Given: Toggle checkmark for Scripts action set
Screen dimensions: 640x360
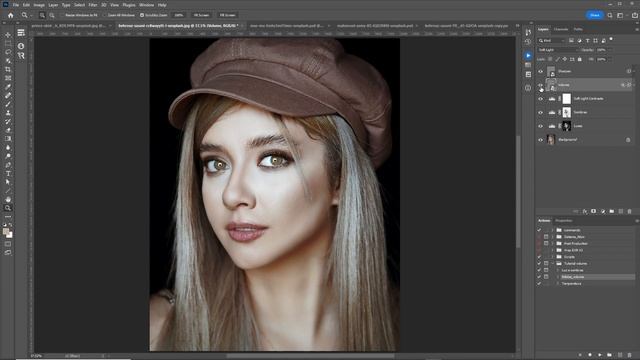Looking at the screenshot, I should pos(539,257).
